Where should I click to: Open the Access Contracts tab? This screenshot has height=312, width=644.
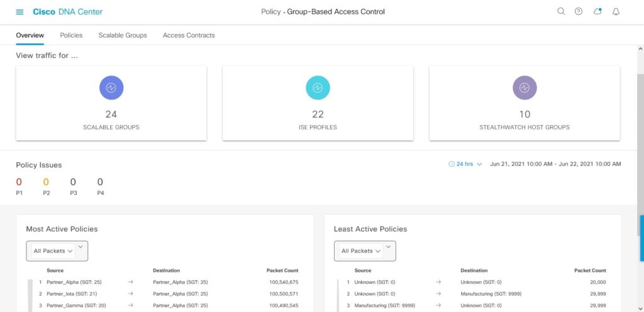pyautogui.click(x=189, y=35)
